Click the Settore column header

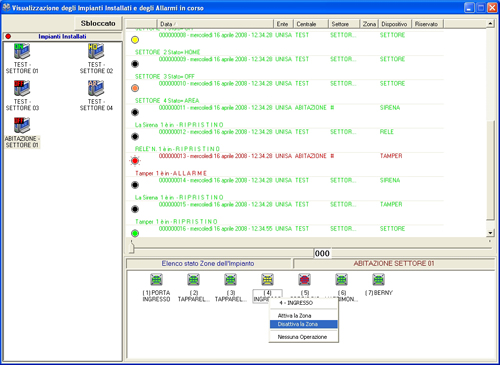click(344, 24)
